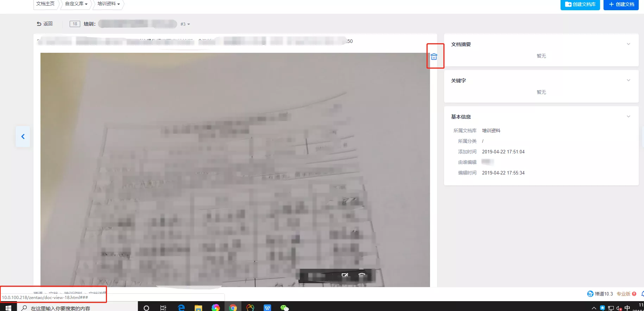Click the Bluetooth icon in the system tray

tap(602, 308)
